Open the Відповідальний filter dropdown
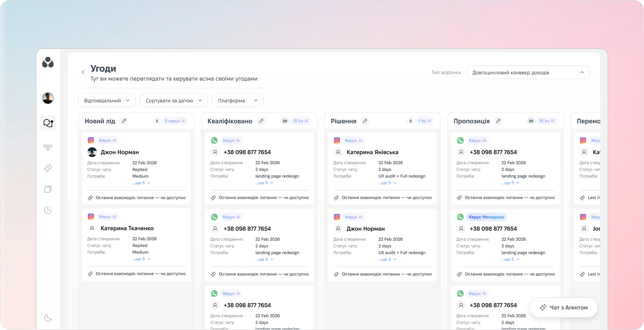The height and width of the screenshot is (330, 644). [x=107, y=101]
